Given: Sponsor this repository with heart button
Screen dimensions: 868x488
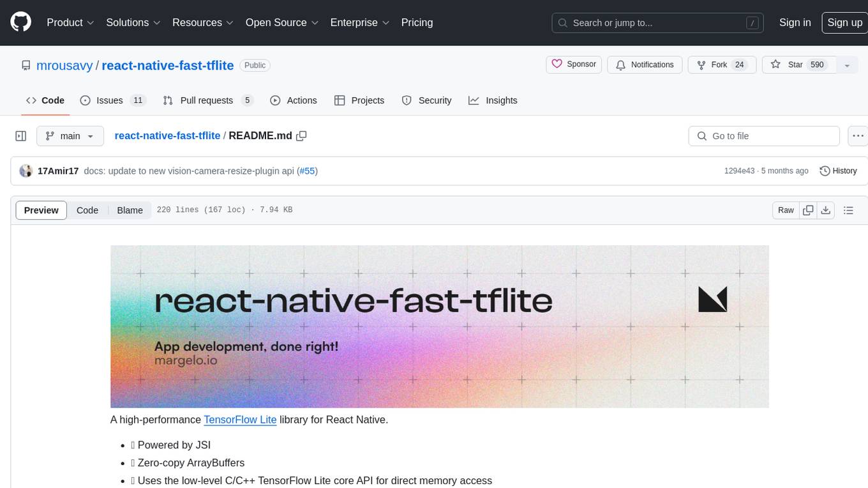Looking at the screenshot, I should (574, 65).
